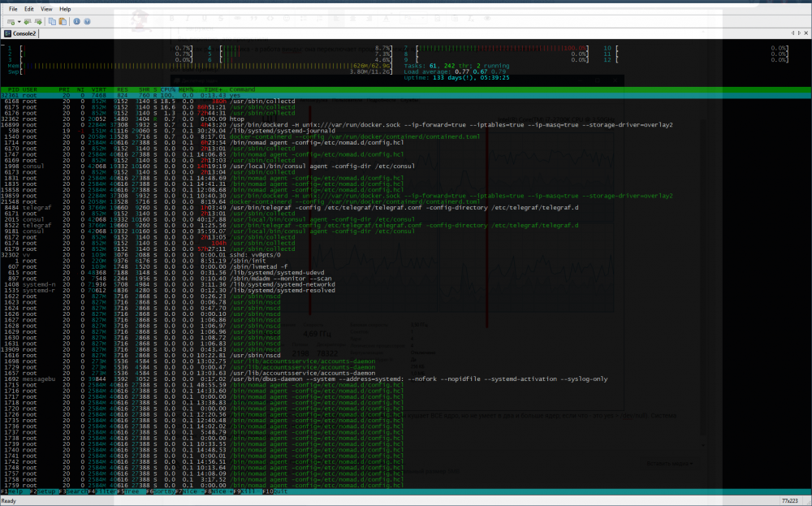Switch to next tab using toolbar arrow

[38, 21]
